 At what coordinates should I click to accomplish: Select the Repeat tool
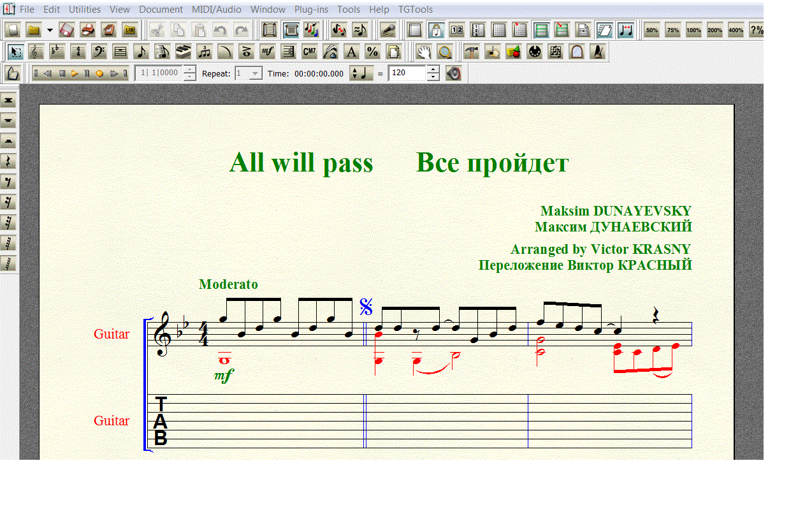tap(289, 52)
